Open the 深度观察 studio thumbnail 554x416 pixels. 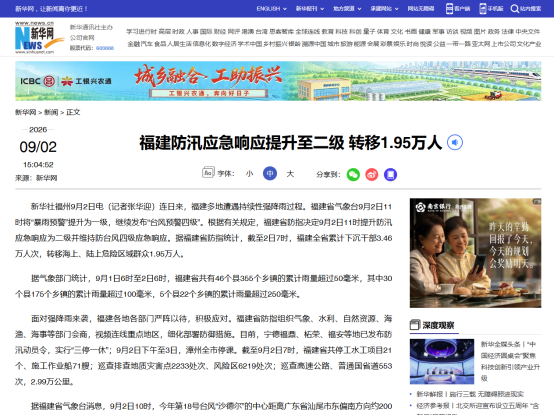tap(442, 361)
